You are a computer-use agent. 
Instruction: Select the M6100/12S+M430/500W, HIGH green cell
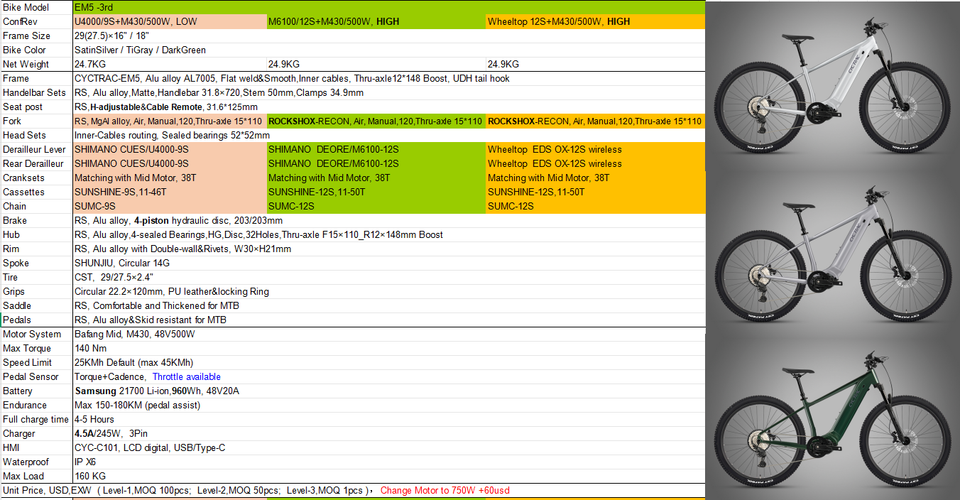[x=376, y=21]
